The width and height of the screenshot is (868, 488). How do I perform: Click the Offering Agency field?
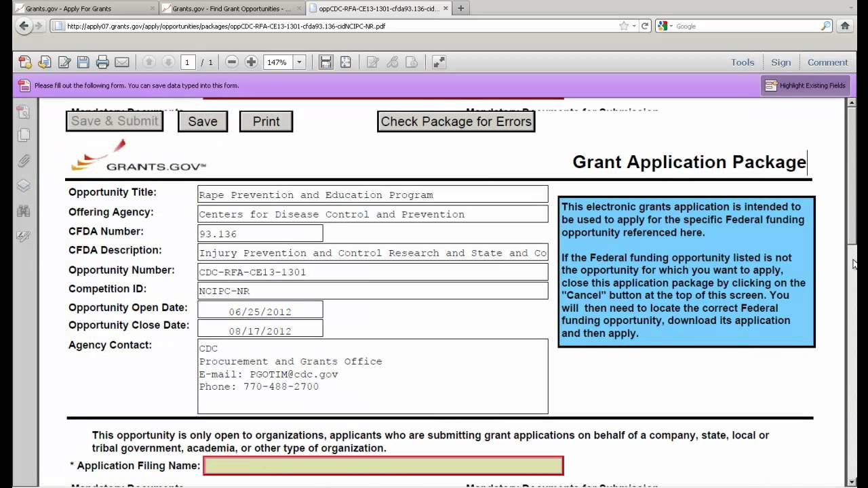(373, 214)
